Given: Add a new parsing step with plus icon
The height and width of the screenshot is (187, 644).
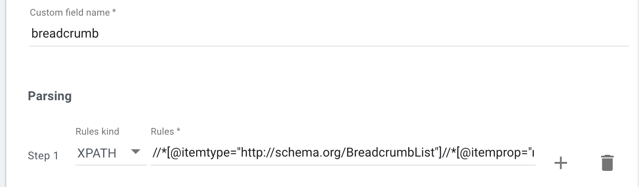Looking at the screenshot, I should 560,163.
